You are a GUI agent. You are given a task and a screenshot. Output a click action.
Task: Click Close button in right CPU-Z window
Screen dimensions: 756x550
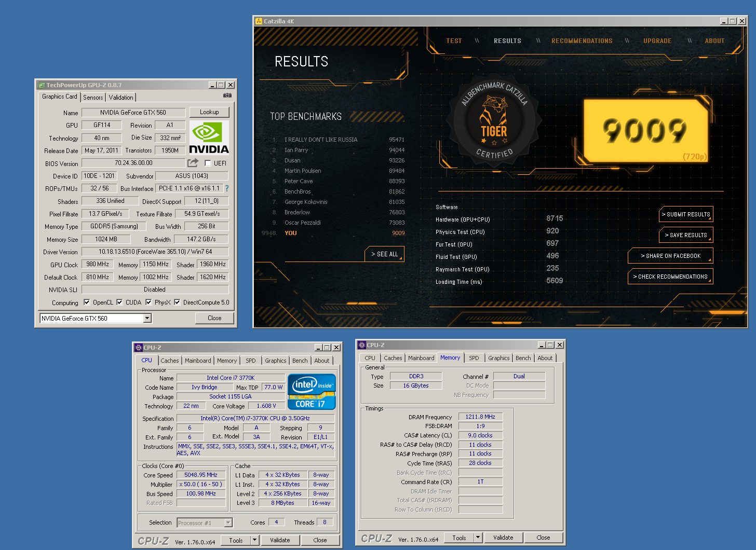[x=543, y=538]
